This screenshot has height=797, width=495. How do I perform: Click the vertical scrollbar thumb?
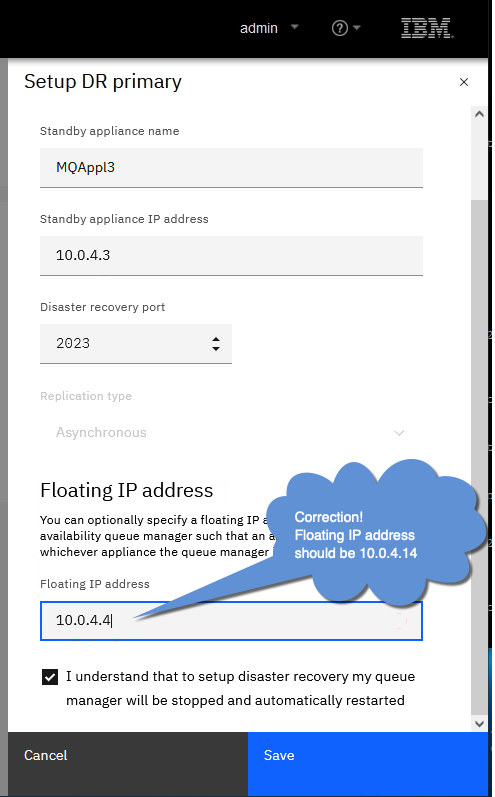[x=479, y=457]
